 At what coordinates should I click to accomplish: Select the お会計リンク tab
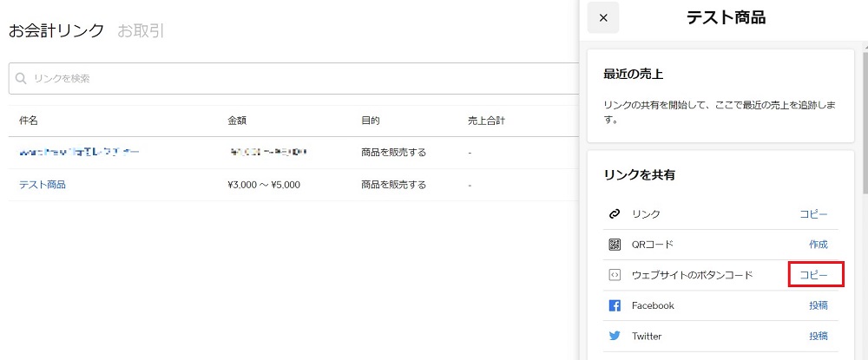tap(56, 31)
